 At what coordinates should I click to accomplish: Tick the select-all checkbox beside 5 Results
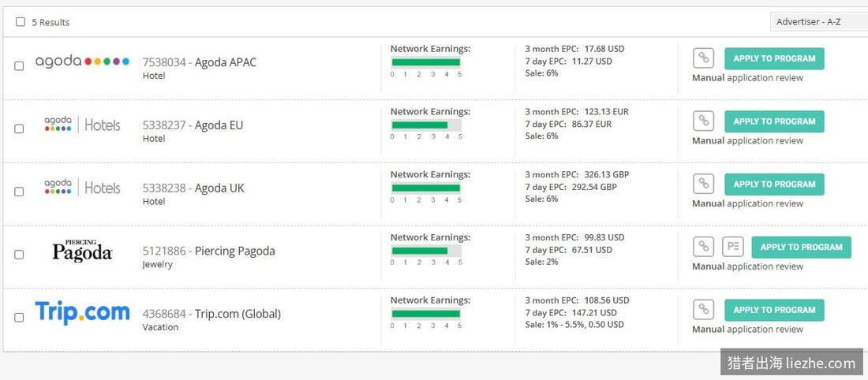pos(21,22)
